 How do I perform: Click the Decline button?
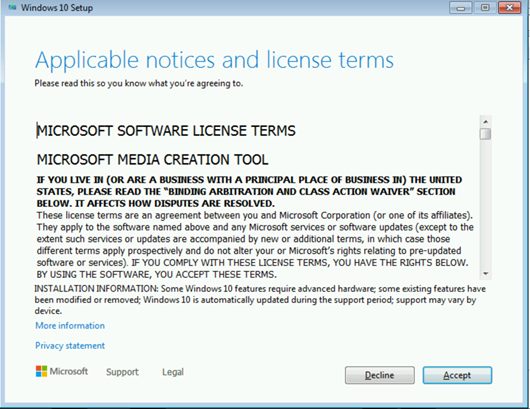pyautogui.click(x=380, y=375)
